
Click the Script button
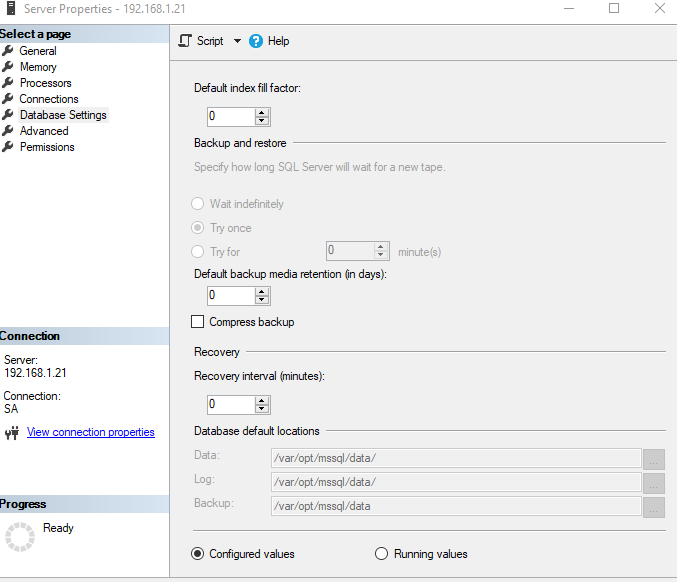coord(210,41)
